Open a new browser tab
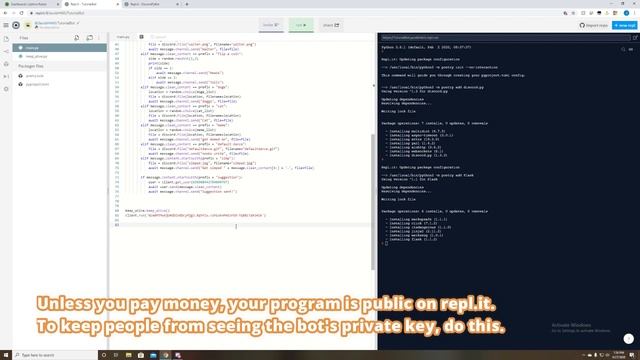 [187, 4]
